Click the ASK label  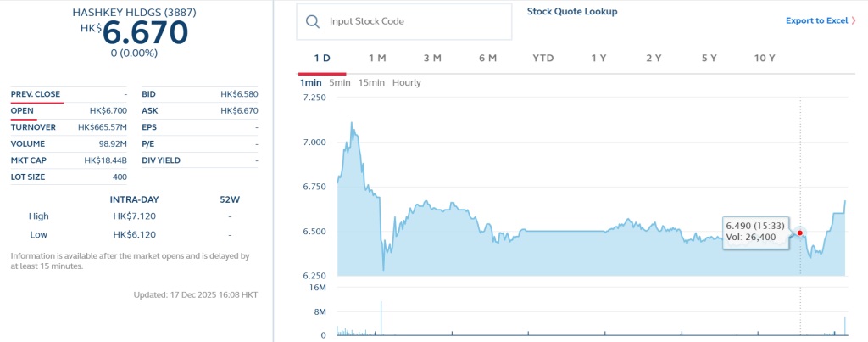(x=149, y=111)
